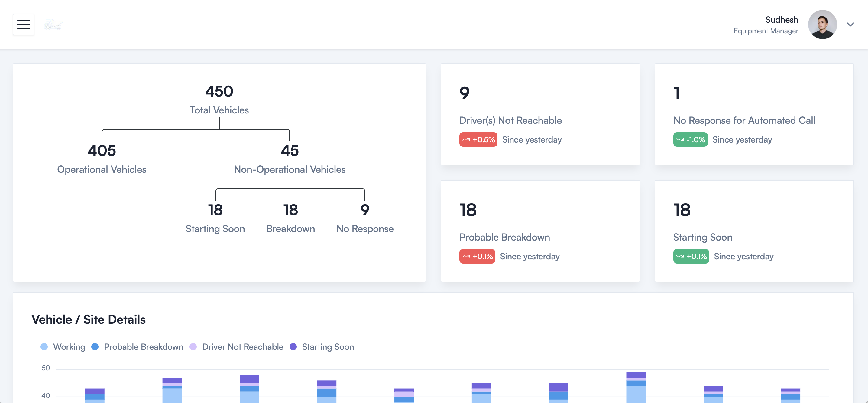Select Breakdown in vehicle tree
Image resolution: width=868 pixels, height=403 pixels.
[290, 229]
